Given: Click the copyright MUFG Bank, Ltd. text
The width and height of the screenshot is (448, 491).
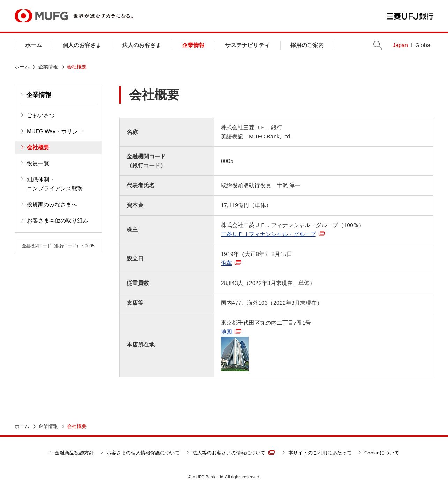Looking at the screenshot, I should point(224,477).
